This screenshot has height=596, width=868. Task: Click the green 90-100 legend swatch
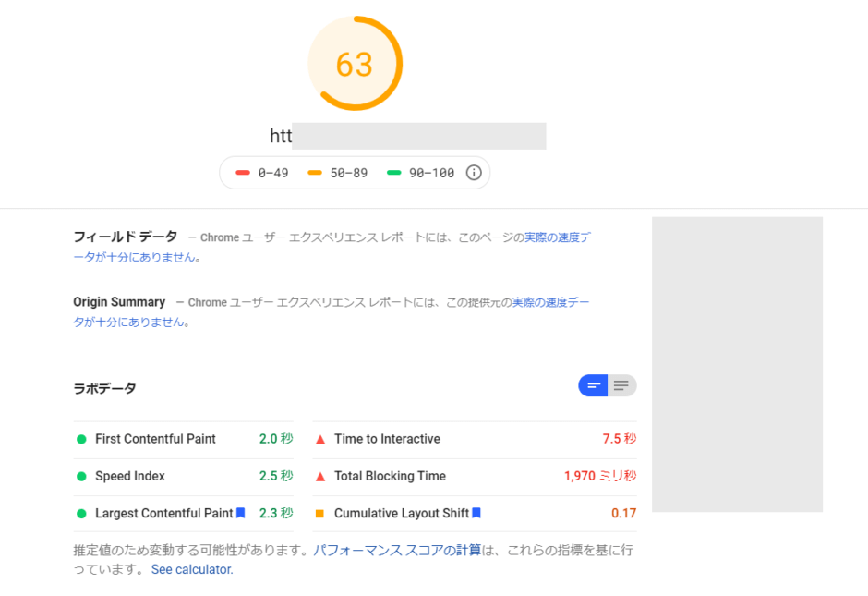394,173
